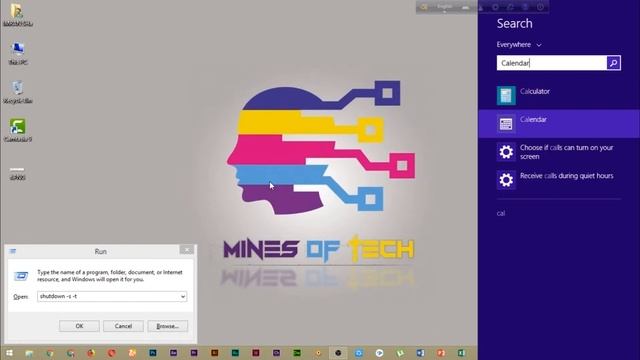This screenshot has width=640, height=360.
Task: Select the 'cal' search suggestion
Action: 501,213
